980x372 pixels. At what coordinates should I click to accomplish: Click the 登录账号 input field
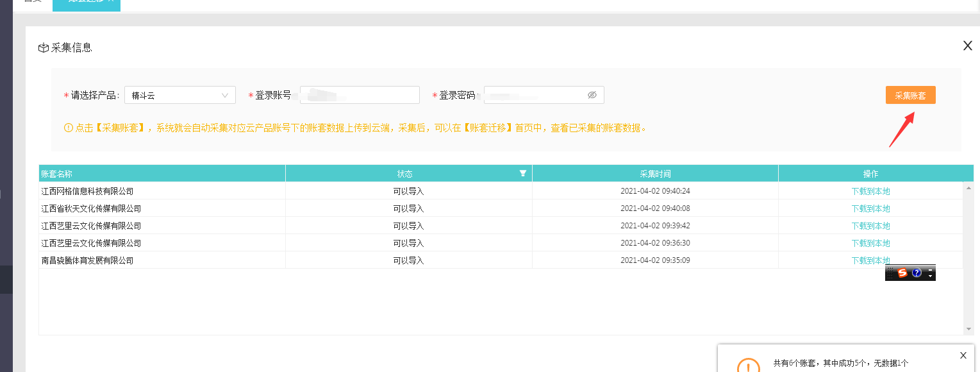point(360,95)
